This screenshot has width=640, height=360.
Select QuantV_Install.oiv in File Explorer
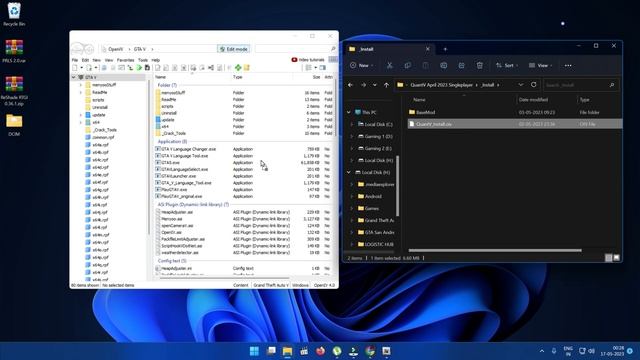(x=515, y=124)
